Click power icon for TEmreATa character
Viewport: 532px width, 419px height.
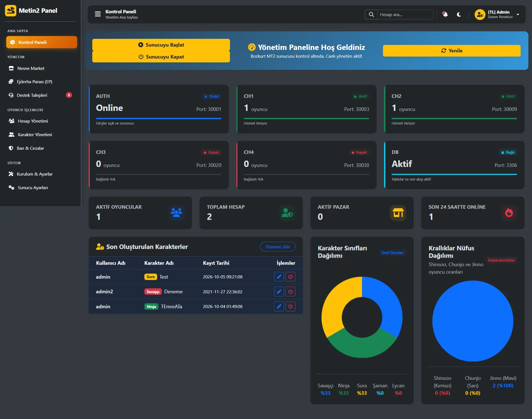290,306
